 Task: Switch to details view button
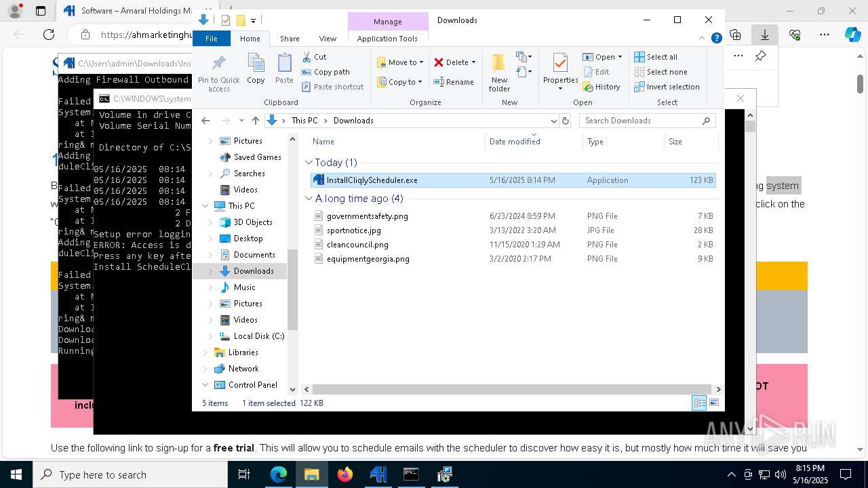pyautogui.click(x=699, y=403)
